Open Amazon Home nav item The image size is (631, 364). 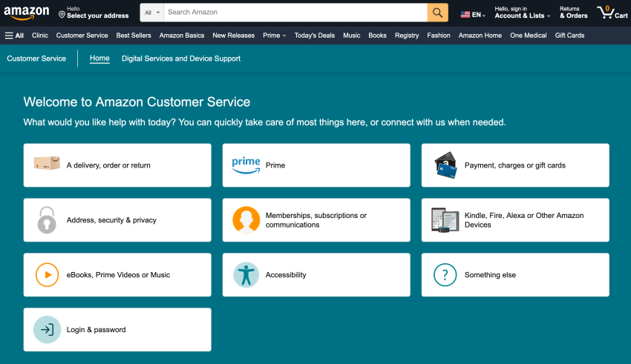(480, 36)
